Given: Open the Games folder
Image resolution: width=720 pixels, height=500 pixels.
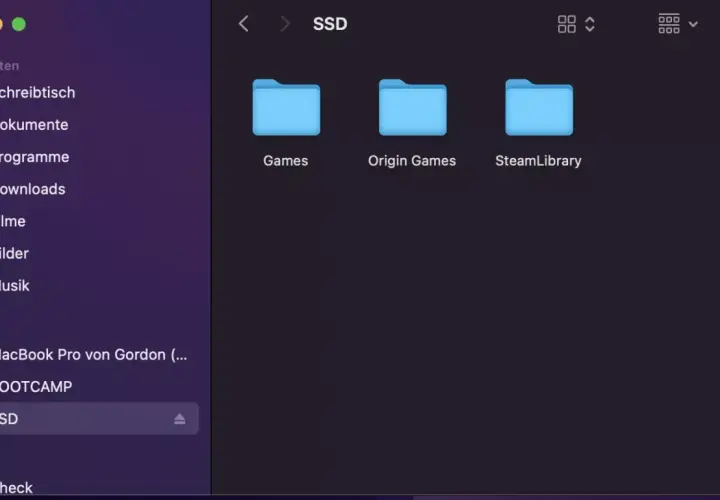Looking at the screenshot, I should pos(286,107).
